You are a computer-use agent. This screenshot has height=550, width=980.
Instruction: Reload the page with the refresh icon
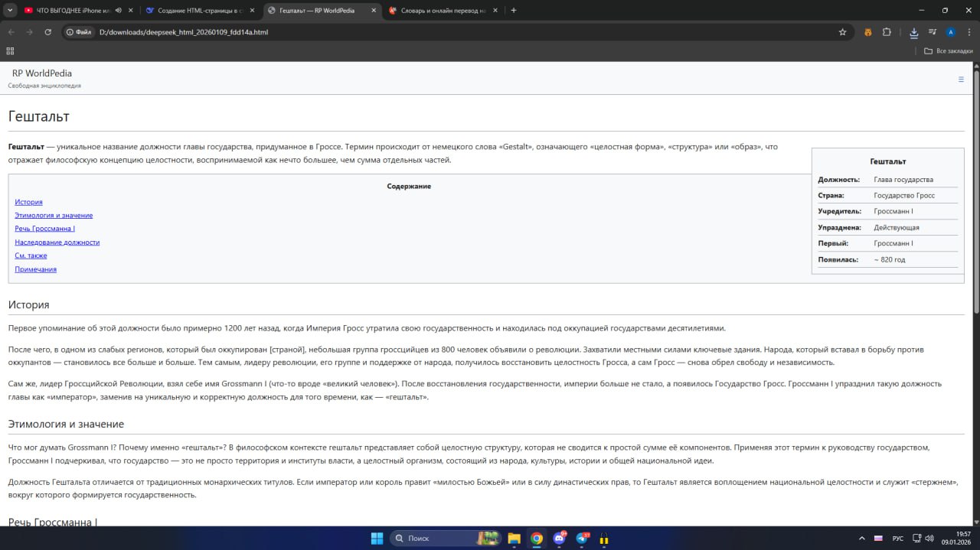(x=48, y=32)
